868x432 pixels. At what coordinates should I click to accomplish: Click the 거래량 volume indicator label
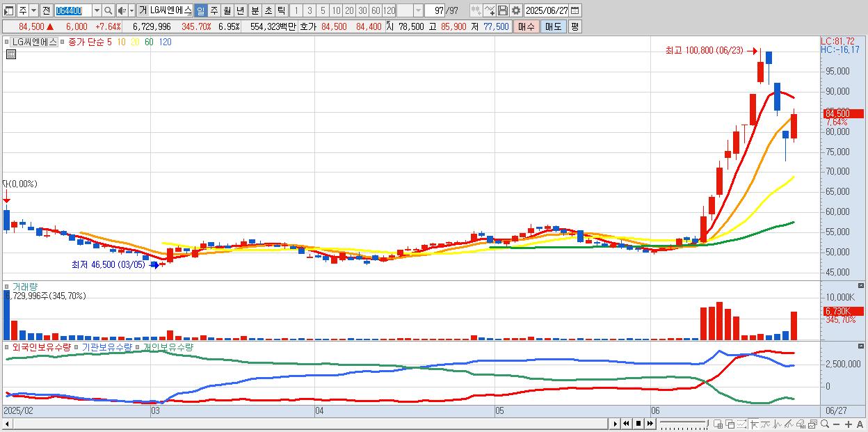25,286
